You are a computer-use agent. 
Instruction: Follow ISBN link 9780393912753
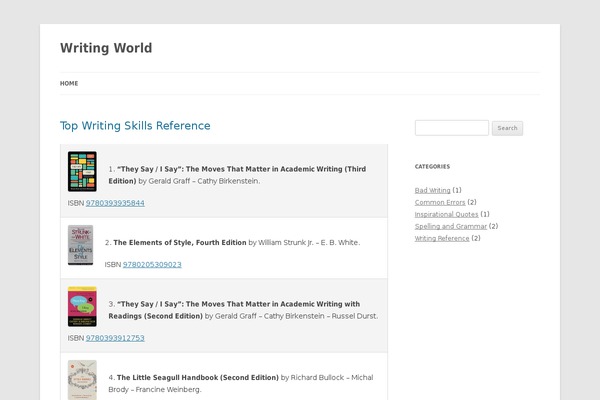[115, 338]
